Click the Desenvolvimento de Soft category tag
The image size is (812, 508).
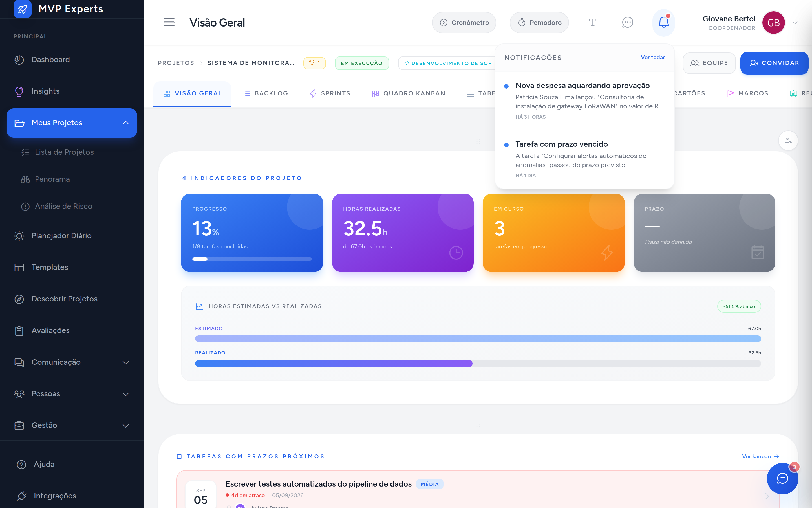447,63
